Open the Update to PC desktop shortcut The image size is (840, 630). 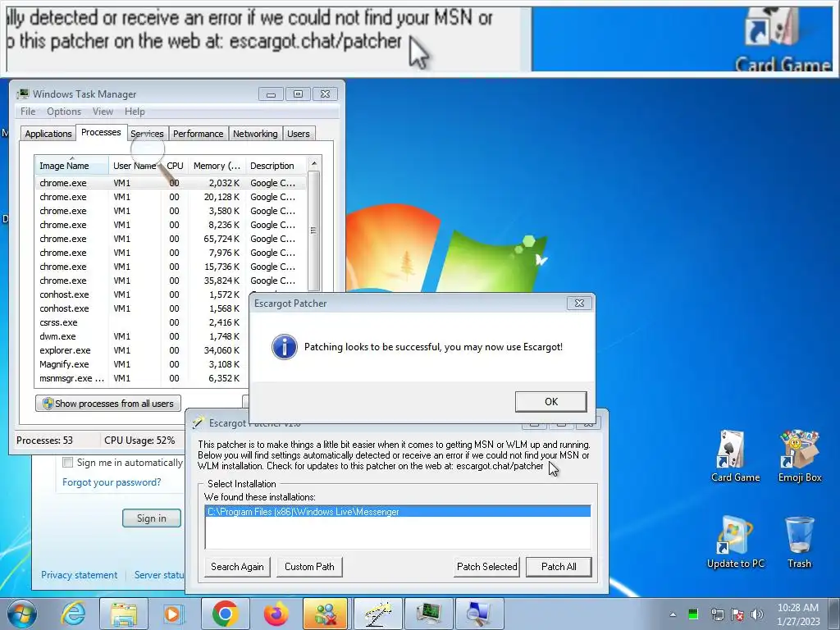click(x=735, y=542)
